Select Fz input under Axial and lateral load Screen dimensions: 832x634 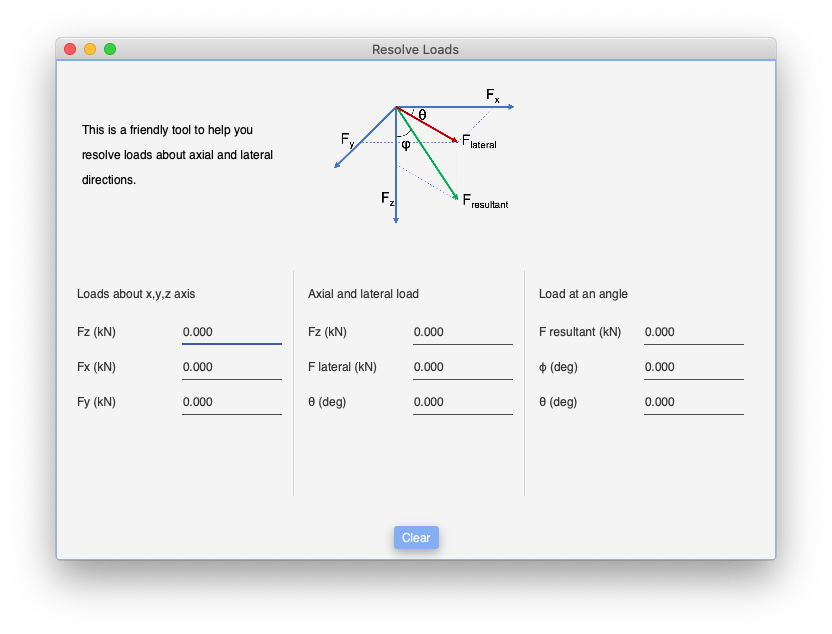(463, 333)
